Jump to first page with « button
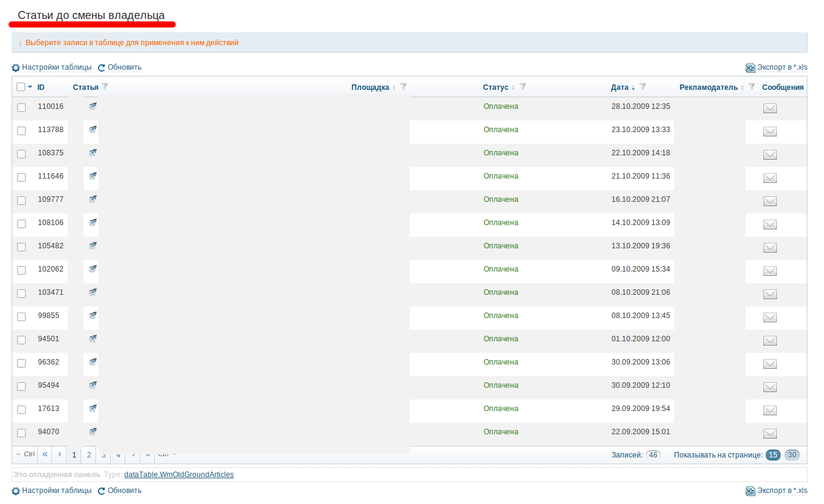Viewport: 824px width, 504px height. (x=45, y=454)
